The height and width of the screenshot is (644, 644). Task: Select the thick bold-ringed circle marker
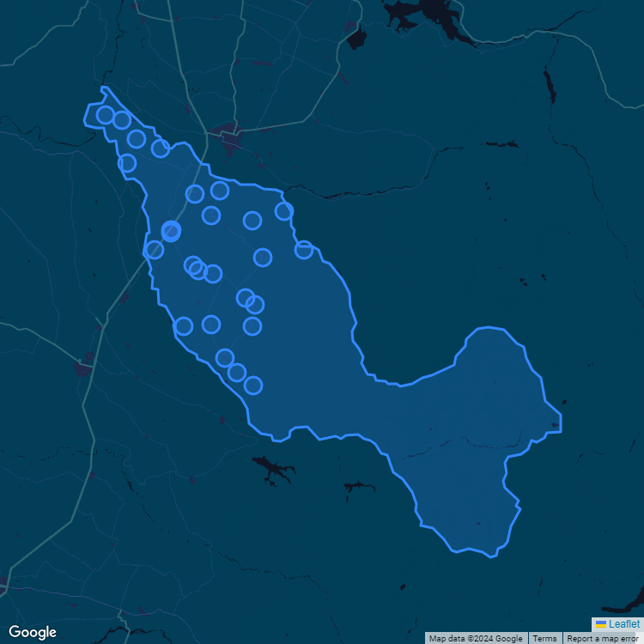pyautogui.click(x=171, y=231)
